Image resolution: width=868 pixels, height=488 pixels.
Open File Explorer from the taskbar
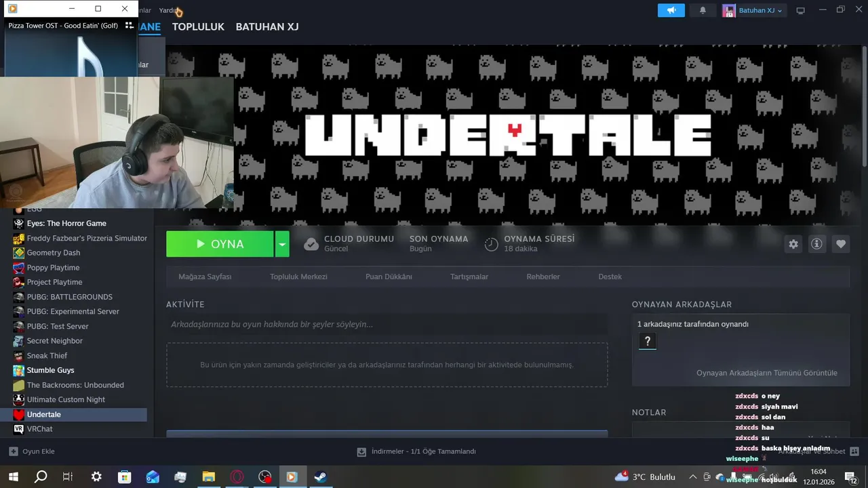pyautogui.click(x=209, y=476)
